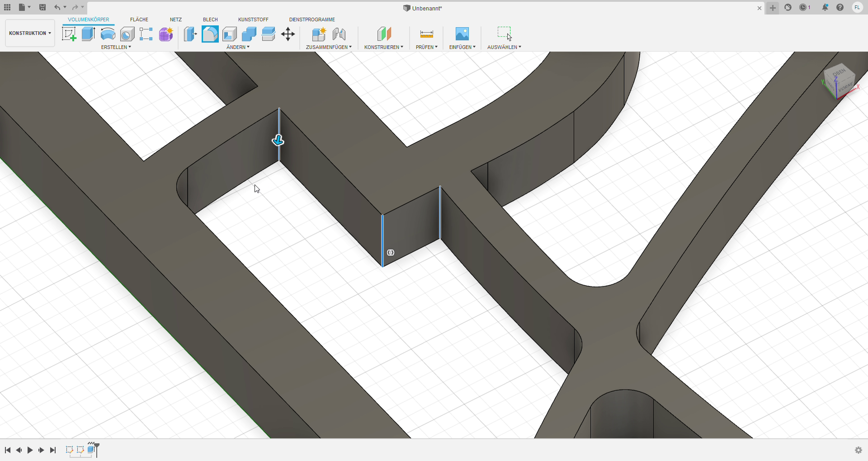The height and width of the screenshot is (461, 868).
Task: Choose the Shell tool icon
Action: (x=230, y=34)
